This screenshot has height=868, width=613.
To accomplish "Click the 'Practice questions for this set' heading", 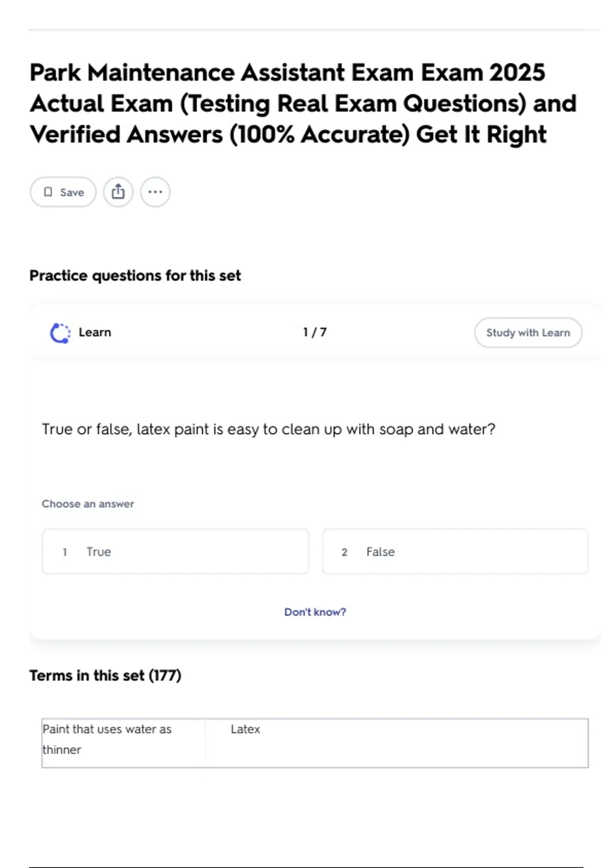I will (x=135, y=276).
